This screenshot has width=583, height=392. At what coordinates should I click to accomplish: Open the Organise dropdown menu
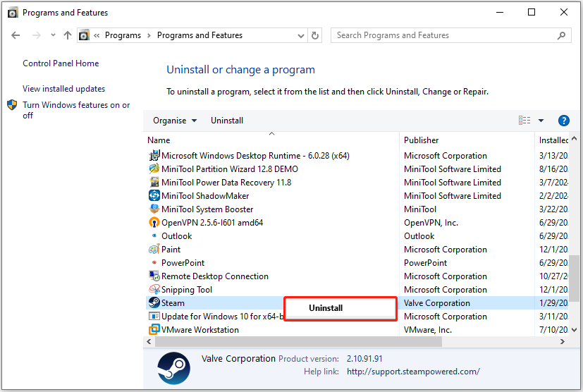click(x=175, y=121)
